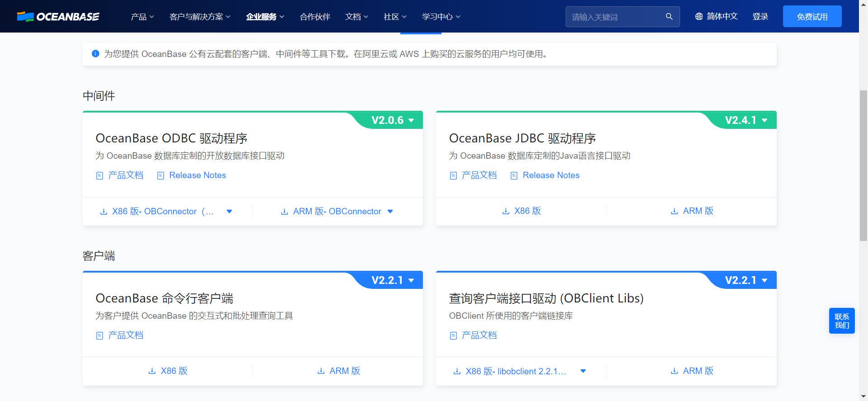Click document icon beside ODBC Release Notes
The image size is (868, 401).
coord(160,175)
